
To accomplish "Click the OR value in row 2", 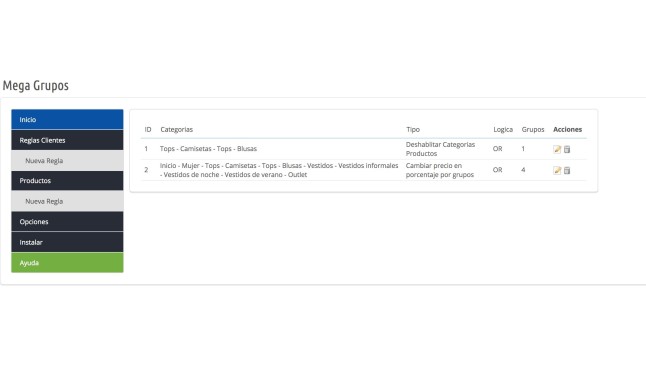I will (497, 170).
